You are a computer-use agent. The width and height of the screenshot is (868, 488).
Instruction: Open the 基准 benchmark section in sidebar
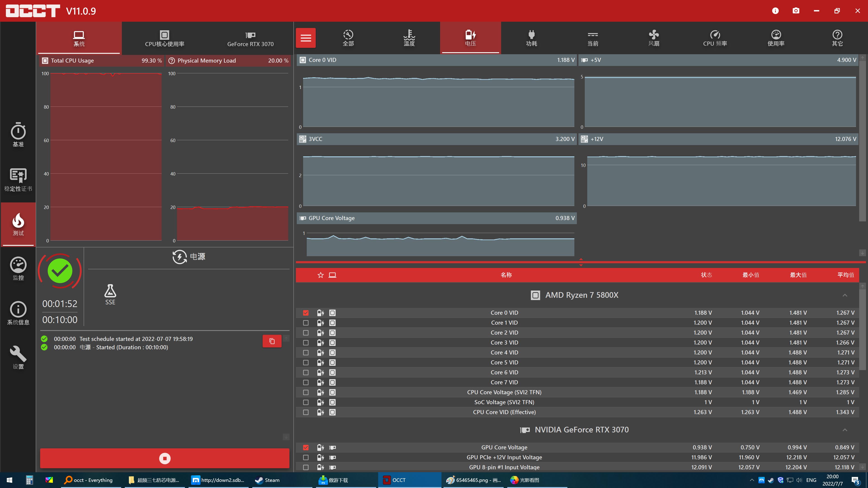pyautogui.click(x=18, y=135)
